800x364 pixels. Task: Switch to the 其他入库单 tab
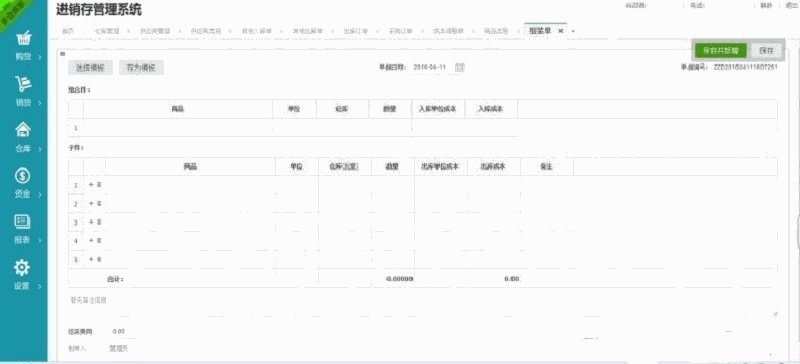tap(257, 31)
